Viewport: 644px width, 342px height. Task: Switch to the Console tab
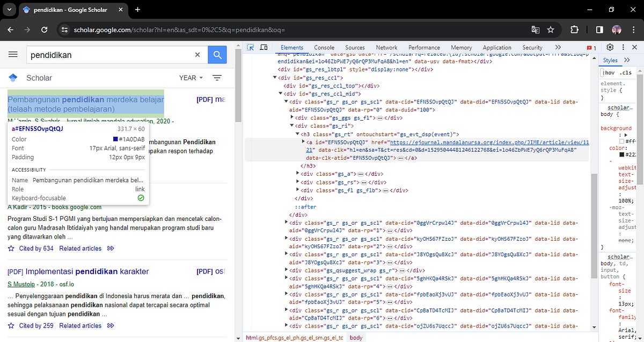pos(324,47)
